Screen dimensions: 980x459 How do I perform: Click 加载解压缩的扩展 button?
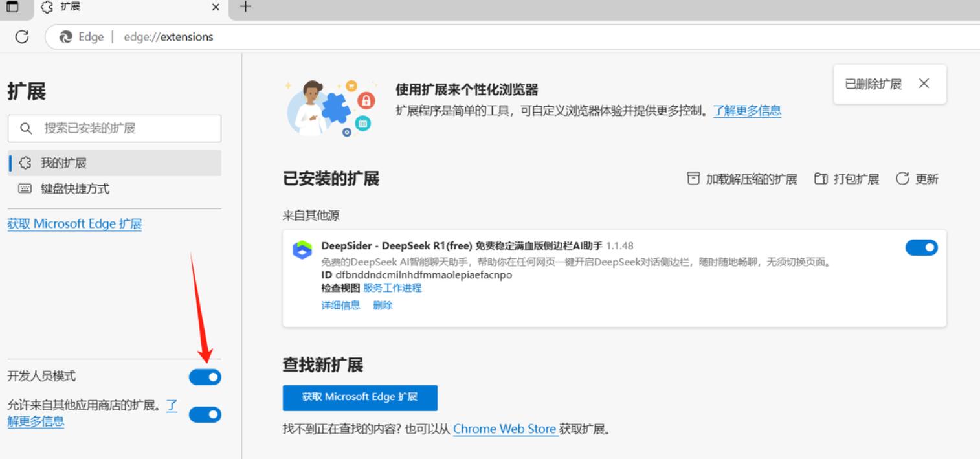(x=742, y=179)
